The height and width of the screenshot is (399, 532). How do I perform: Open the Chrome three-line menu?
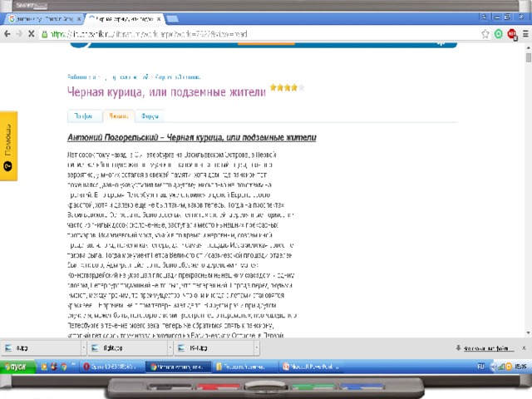[525, 34]
